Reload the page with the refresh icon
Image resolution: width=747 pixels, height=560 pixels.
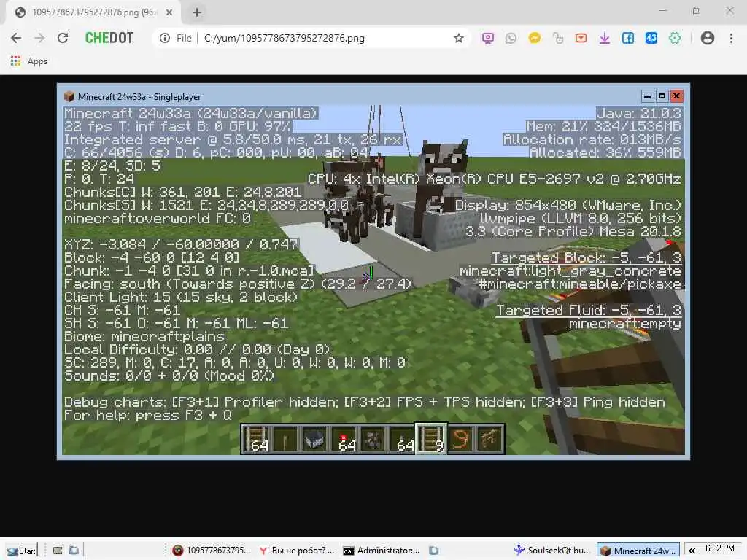click(x=63, y=38)
